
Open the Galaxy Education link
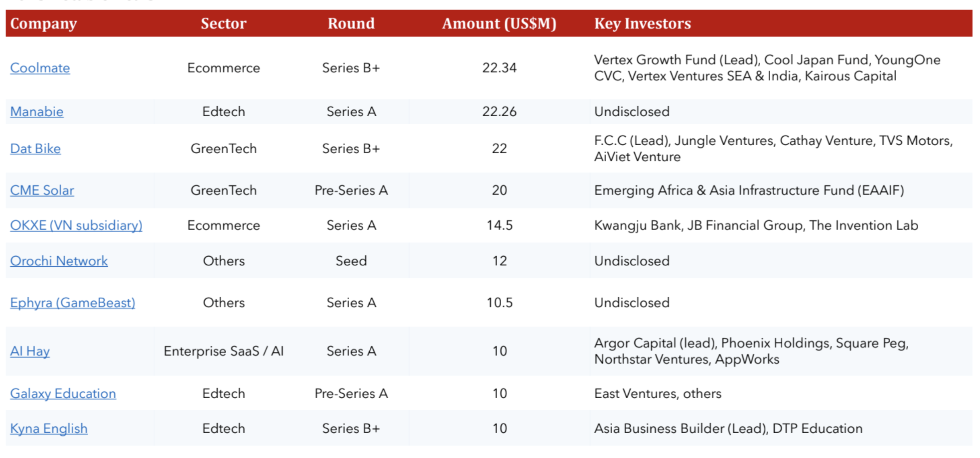(x=63, y=393)
